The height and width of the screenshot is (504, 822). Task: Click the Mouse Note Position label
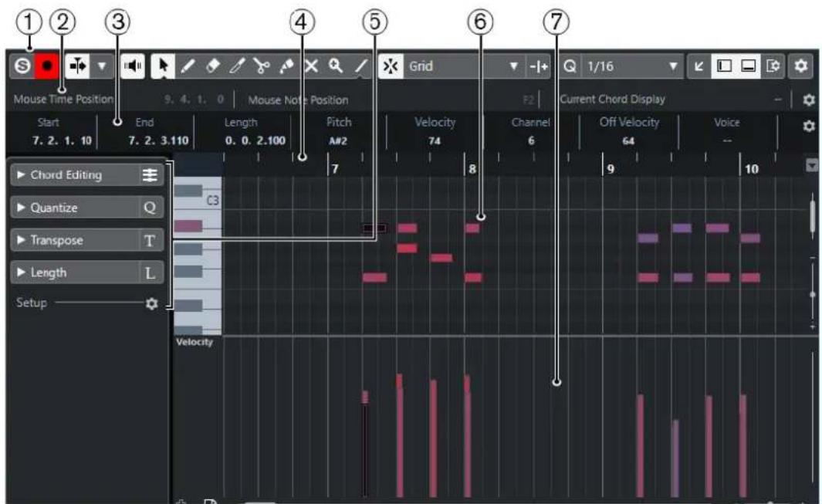[x=298, y=100]
